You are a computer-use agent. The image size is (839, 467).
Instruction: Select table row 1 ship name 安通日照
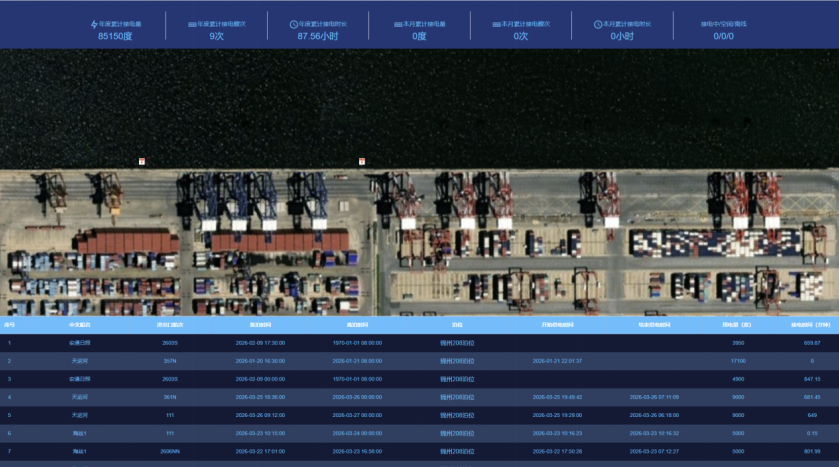(x=80, y=342)
